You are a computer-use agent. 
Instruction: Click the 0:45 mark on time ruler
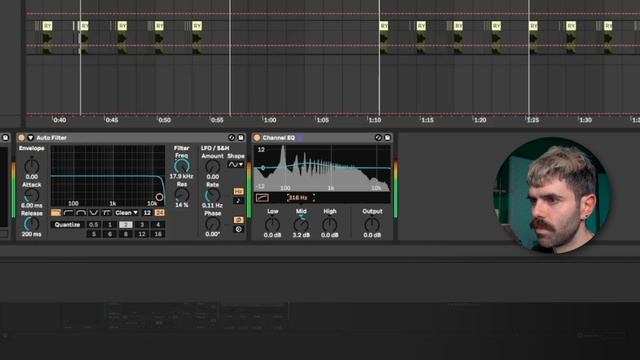coord(111,120)
